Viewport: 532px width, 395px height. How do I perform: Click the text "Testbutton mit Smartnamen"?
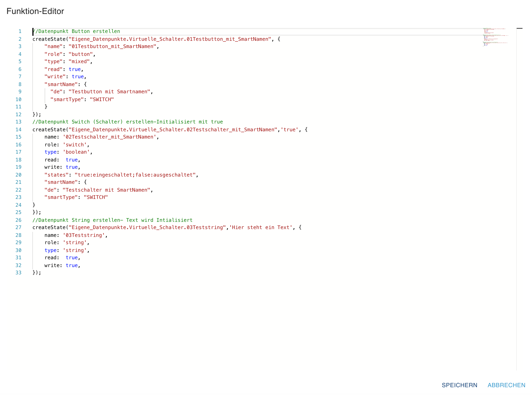pos(109,92)
